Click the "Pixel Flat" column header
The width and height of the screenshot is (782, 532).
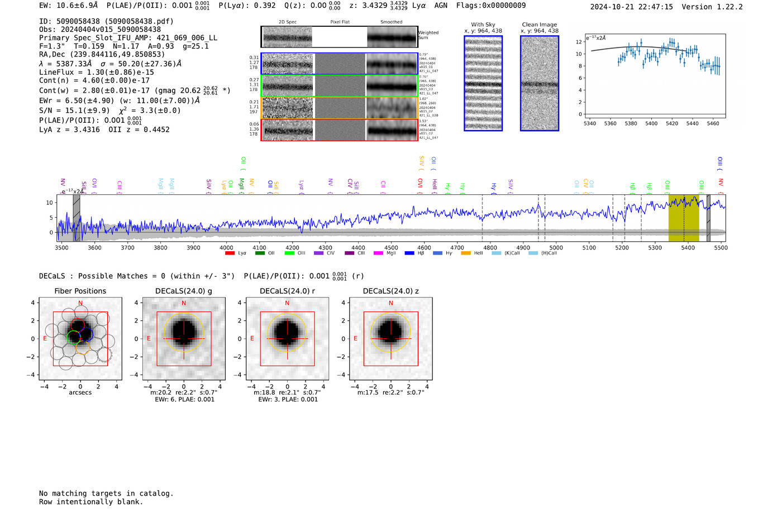coord(340,22)
